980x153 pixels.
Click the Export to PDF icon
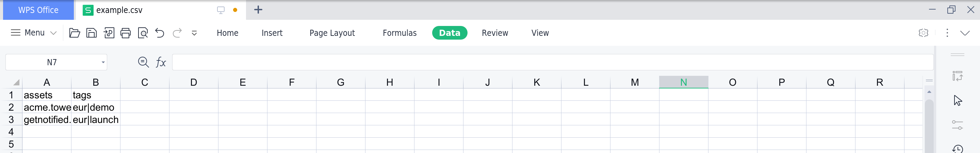click(x=109, y=33)
